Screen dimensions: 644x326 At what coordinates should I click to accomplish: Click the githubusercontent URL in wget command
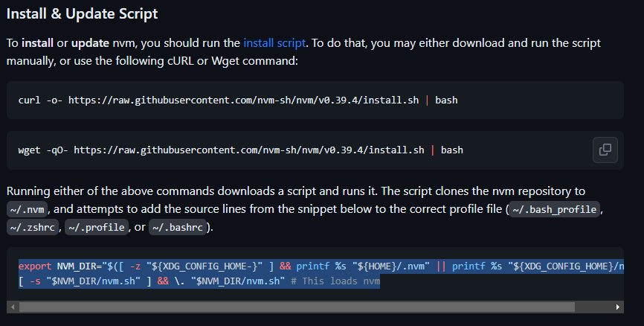pyautogui.click(x=249, y=150)
